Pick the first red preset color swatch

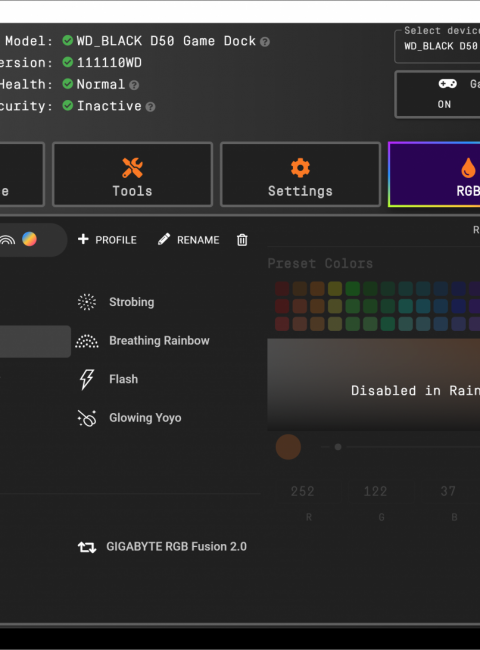pyautogui.click(x=282, y=289)
